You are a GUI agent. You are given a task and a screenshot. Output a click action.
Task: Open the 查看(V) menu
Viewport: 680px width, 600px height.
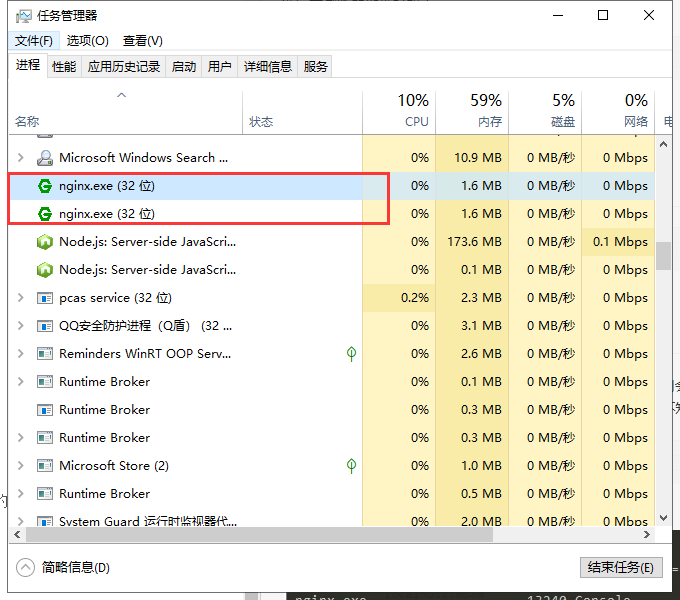point(143,41)
